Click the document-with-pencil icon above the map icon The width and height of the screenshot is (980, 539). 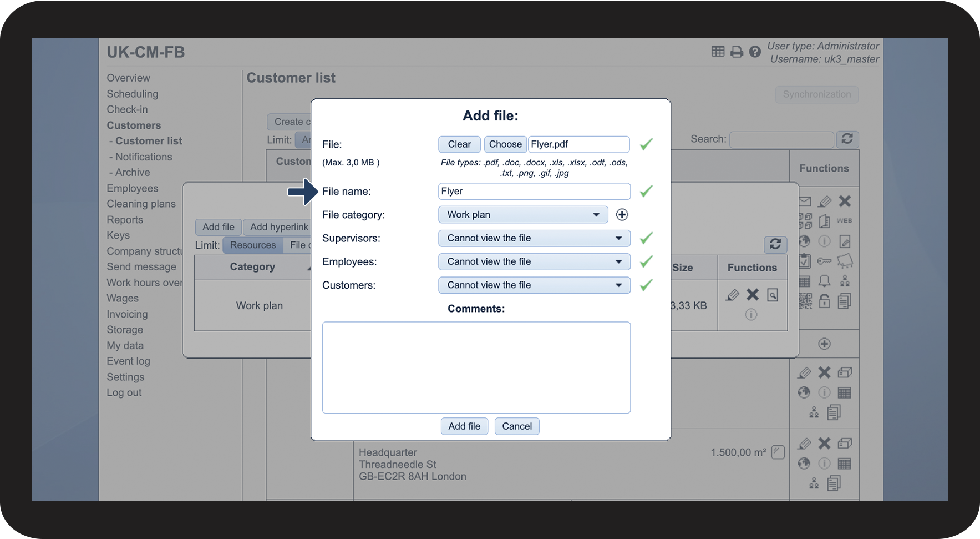(845, 241)
